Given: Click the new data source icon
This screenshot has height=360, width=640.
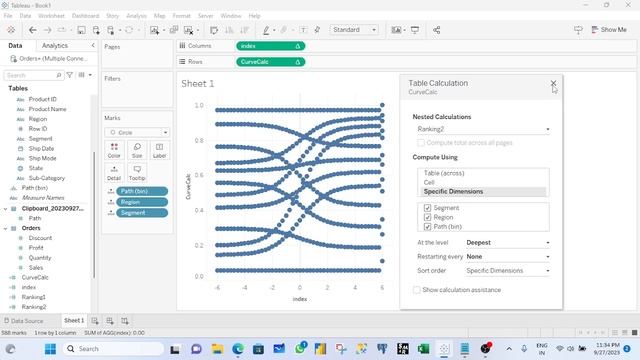Looking at the screenshot, I should tap(96, 30).
